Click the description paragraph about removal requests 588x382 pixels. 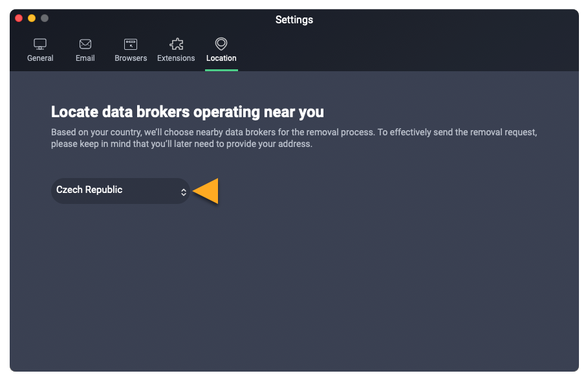294,138
